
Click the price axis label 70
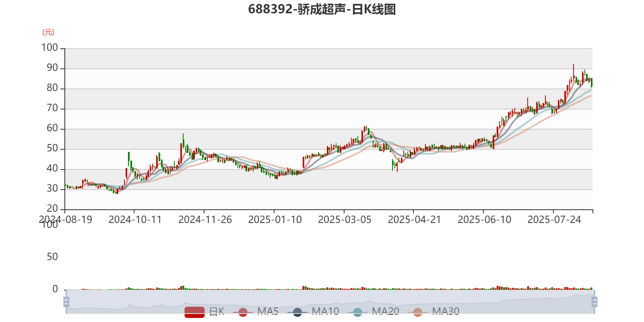(52, 108)
